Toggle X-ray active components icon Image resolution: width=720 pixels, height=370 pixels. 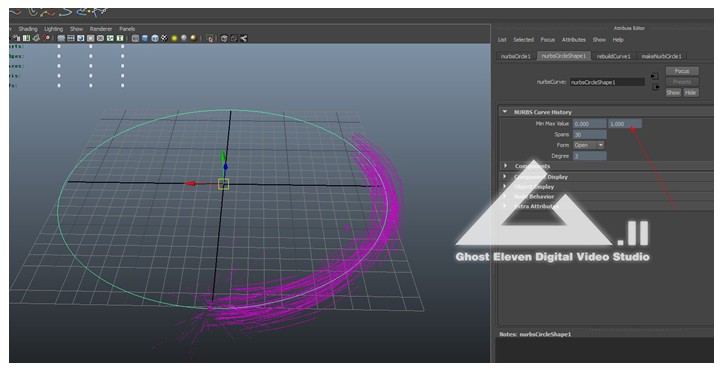pos(234,38)
